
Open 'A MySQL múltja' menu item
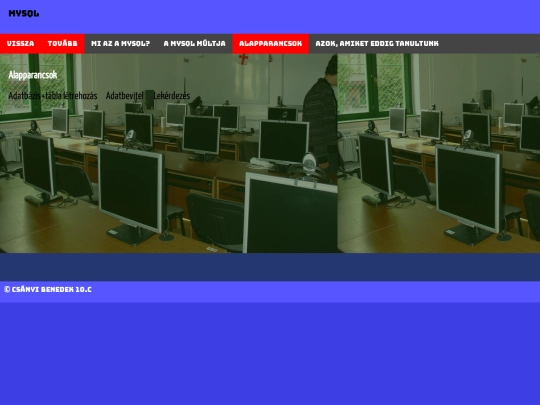[x=195, y=43]
